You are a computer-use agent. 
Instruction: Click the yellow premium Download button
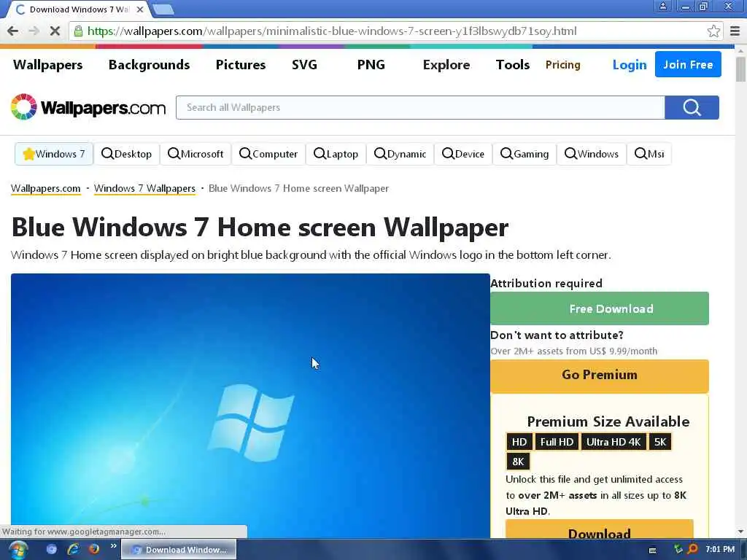pos(600,529)
